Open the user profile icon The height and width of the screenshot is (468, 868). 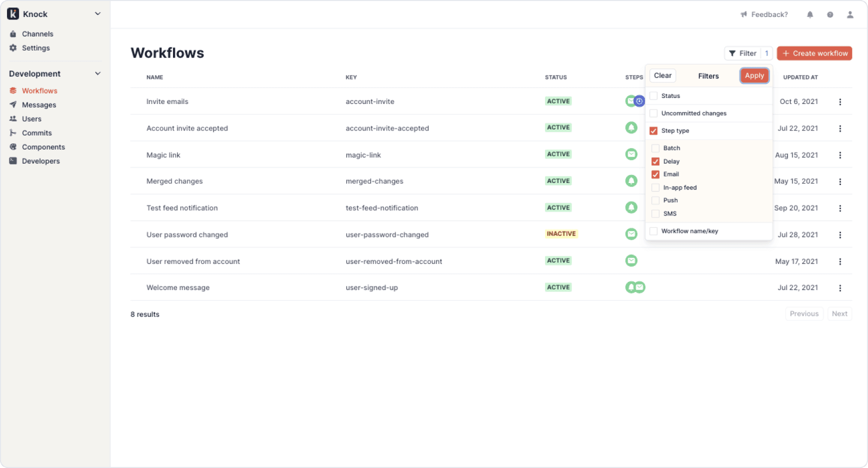850,14
